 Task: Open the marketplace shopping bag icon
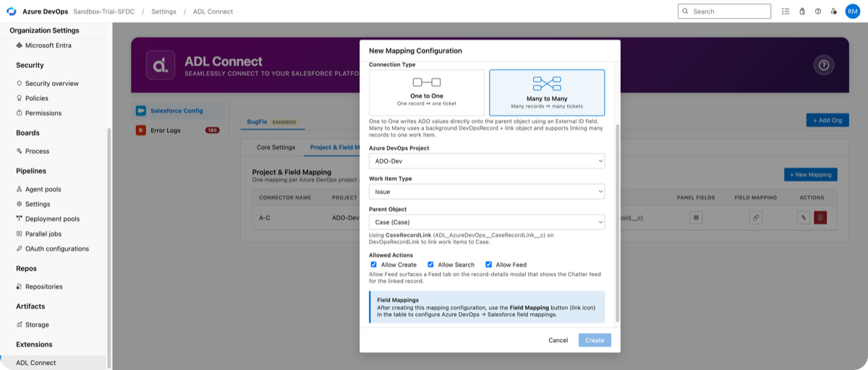point(802,12)
